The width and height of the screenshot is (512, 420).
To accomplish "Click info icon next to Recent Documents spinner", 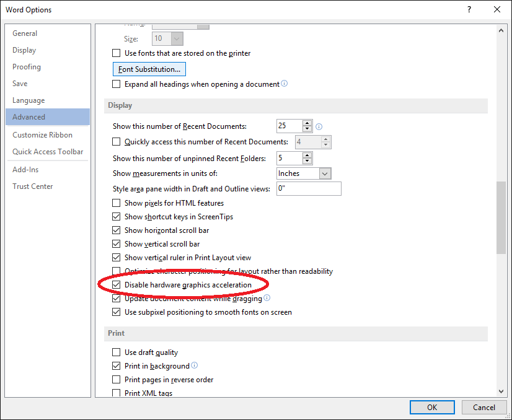I will (x=319, y=126).
